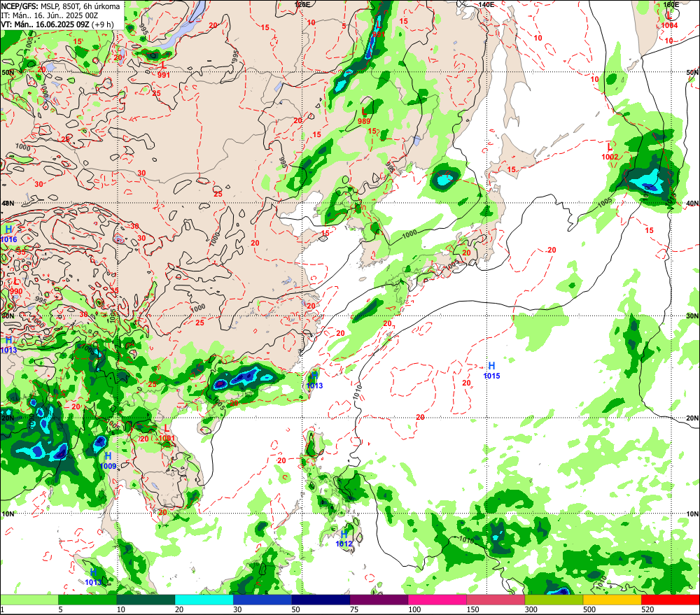700x615 pixels.
Task: Click the legend scale value '500'
Action: [x=589, y=609]
